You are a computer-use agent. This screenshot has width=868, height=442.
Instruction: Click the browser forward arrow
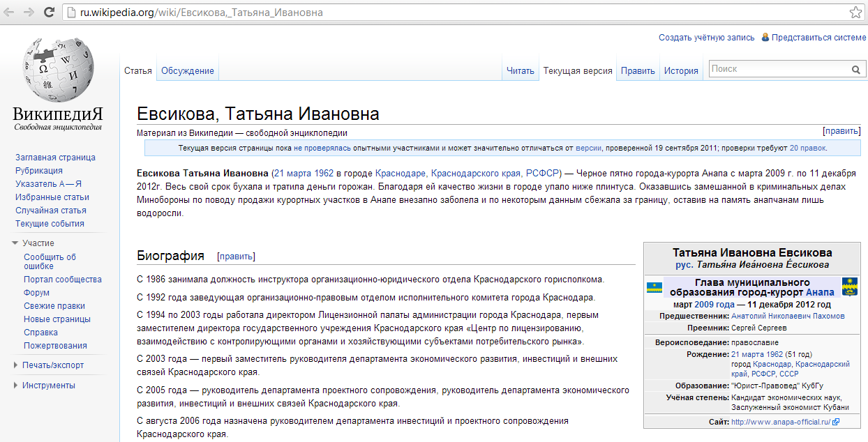(x=29, y=13)
